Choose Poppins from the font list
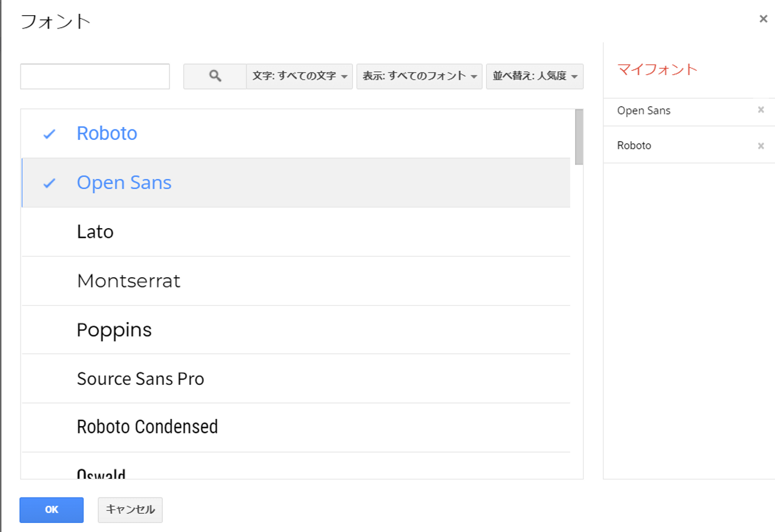The height and width of the screenshot is (532, 775). (x=114, y=330)
